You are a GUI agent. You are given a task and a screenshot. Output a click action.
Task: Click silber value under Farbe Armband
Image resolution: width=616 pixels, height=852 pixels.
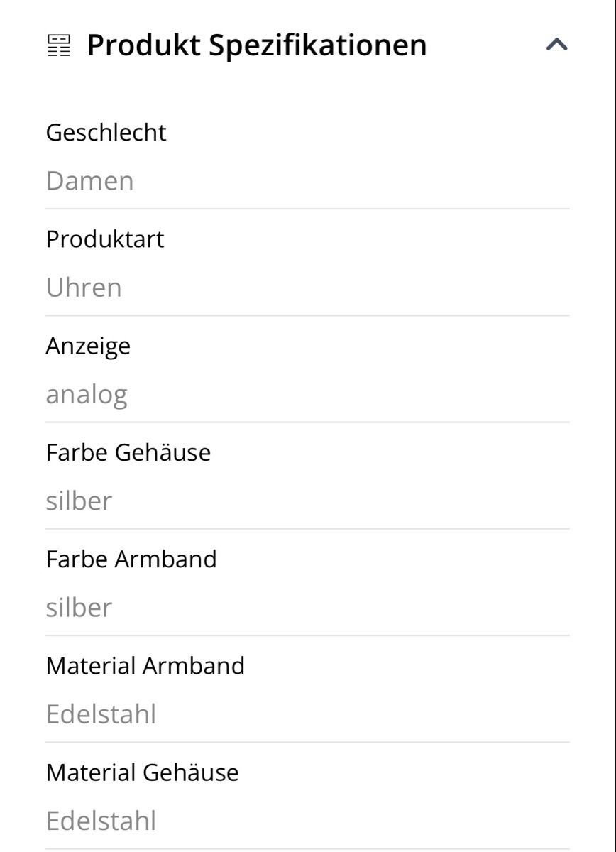tap(79, 608)
